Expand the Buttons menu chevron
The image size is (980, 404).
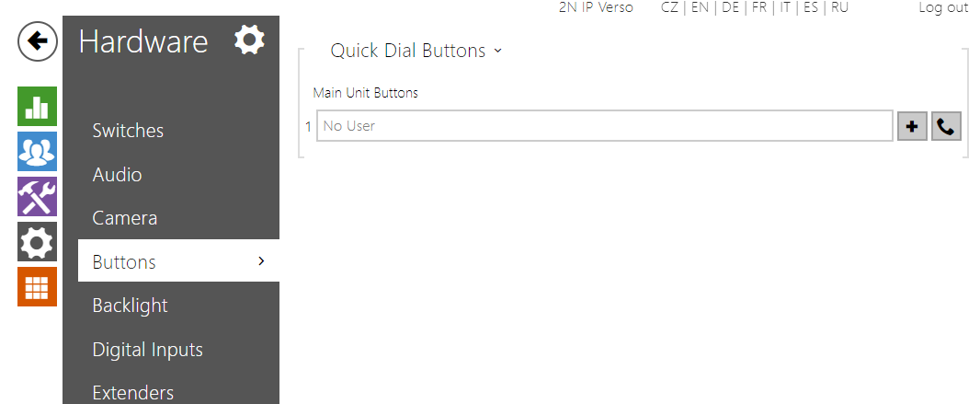point(261,261)
